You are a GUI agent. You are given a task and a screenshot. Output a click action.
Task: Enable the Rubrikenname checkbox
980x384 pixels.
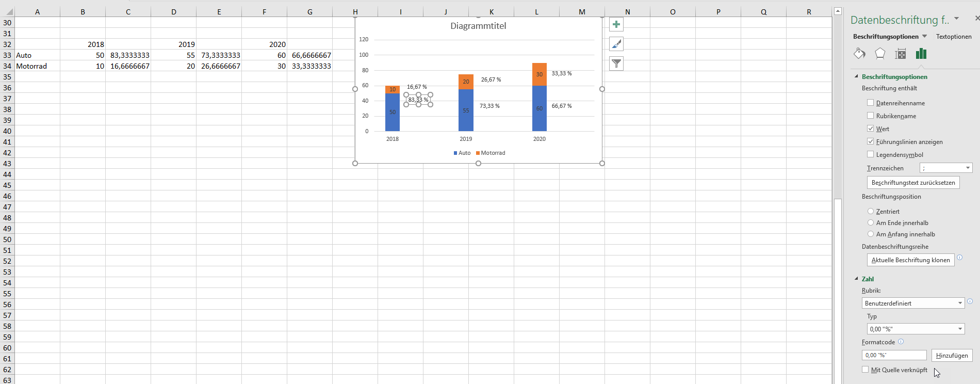tap(871, 116)
